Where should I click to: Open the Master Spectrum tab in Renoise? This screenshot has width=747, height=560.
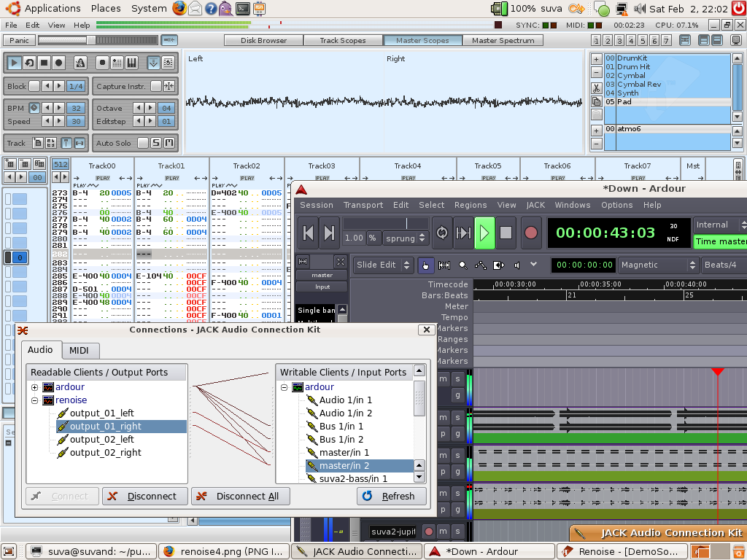503,41
